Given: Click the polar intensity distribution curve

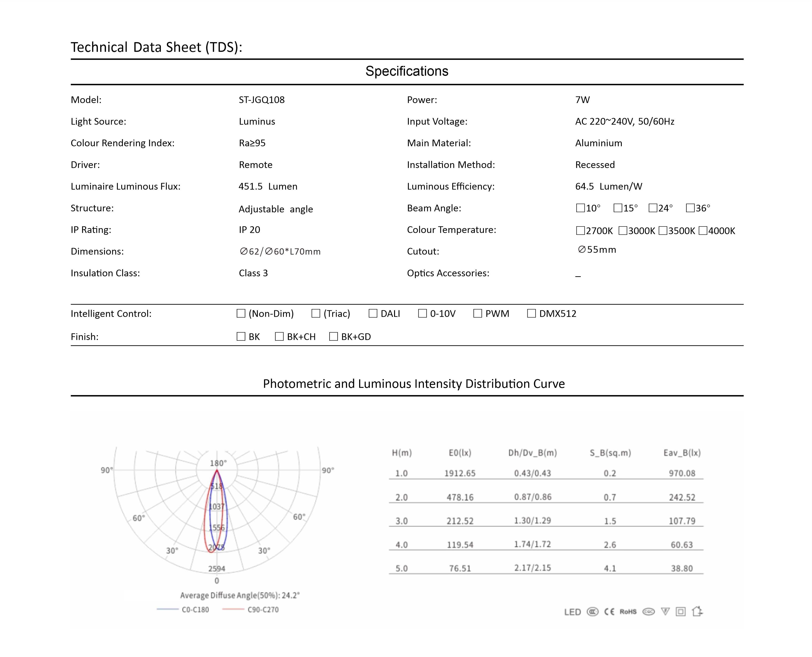Looking at the screenshot, I should click(217, 511).
